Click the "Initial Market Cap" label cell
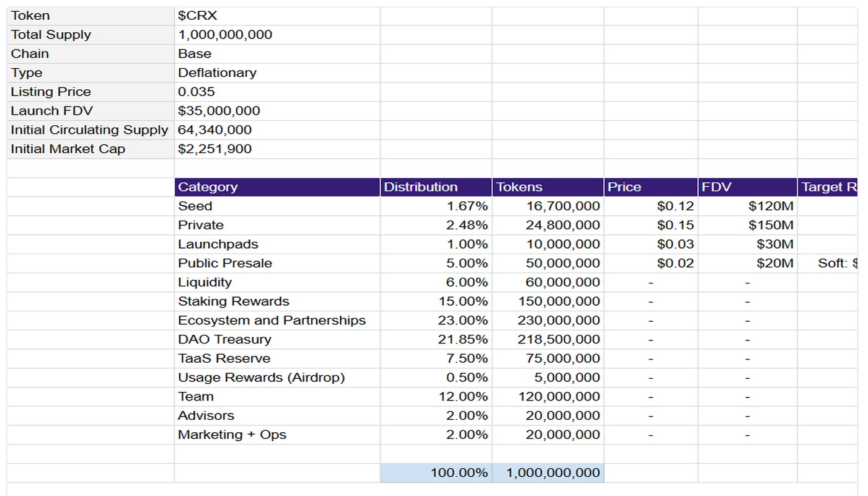Viewport: 868px width, 496px height. pyautogui.click(x=91, y=149)
